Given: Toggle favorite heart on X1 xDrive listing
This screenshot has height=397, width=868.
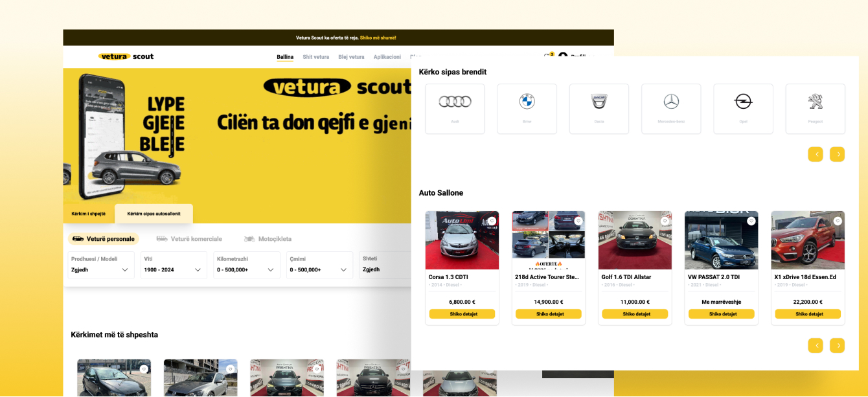Looking at the screenshot, I should click(x=838, y=221).
